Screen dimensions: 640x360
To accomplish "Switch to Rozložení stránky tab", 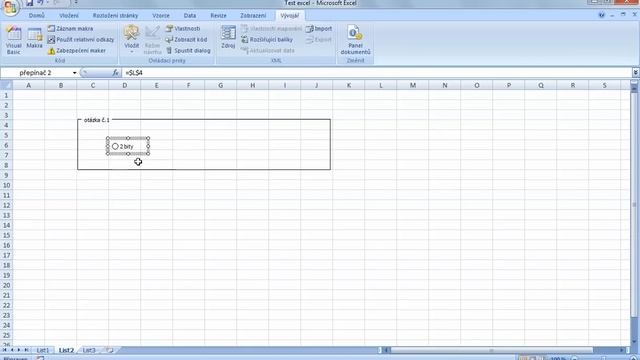I will click(x=115, y=16).
